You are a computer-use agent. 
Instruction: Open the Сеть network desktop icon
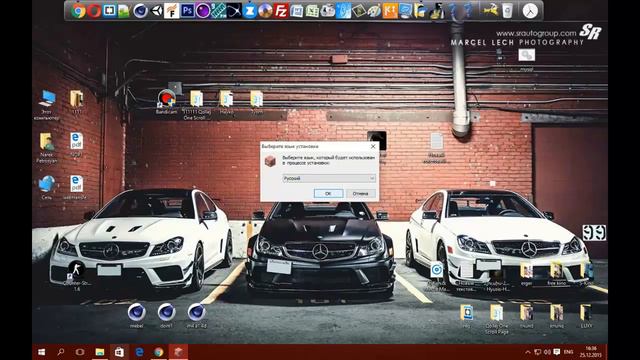pyautogui.click(x=47, y=187)
